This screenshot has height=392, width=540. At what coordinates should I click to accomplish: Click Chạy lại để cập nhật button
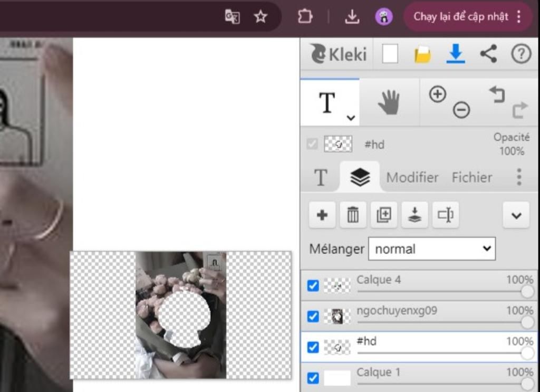coord(460,16)
